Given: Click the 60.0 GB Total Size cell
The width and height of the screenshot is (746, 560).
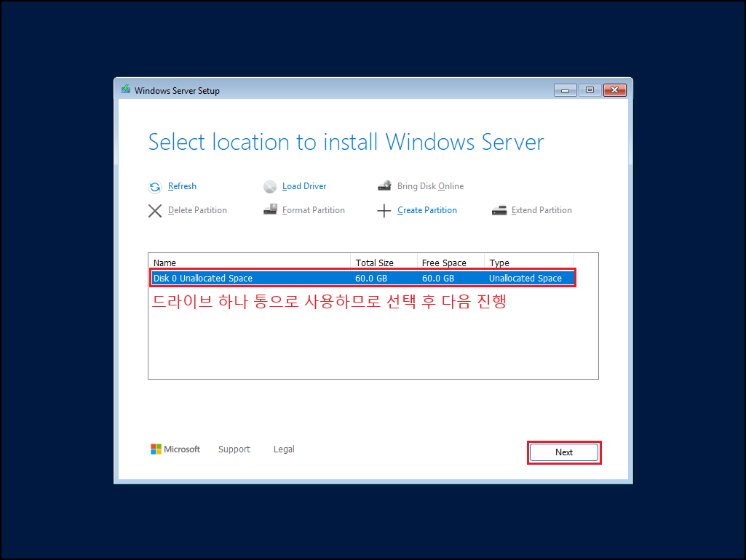Looking at the screenshot, I should (x=371, y=278).
